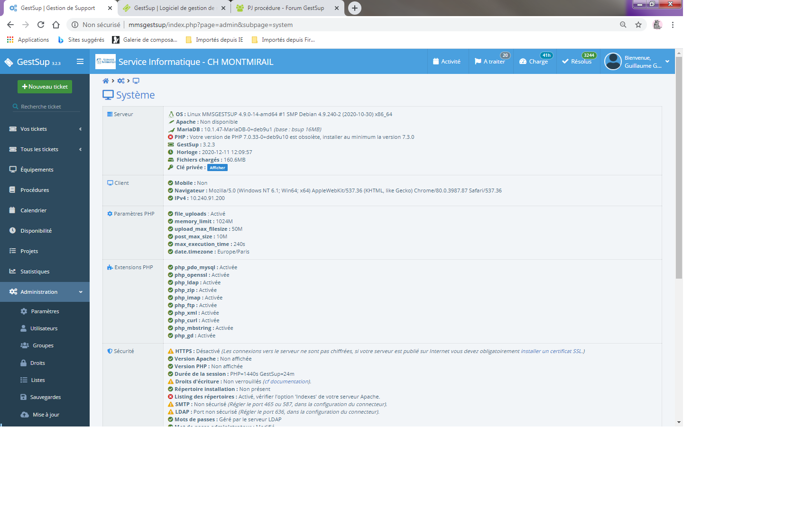Screen dimensions: 812x526
Task: Click the browser home icon
Action: [56, 25]
